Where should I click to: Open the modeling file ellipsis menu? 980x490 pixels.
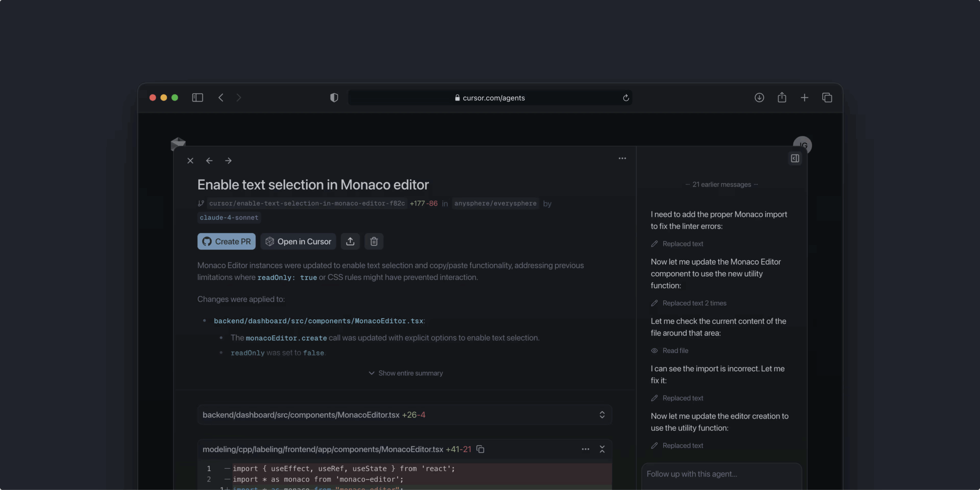tap(585, 449)
